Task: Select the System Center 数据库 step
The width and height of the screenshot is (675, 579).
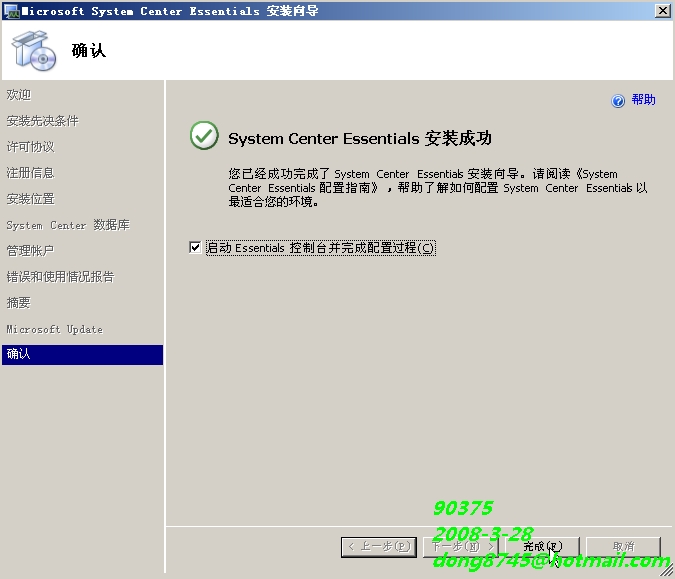Action: 68,225
